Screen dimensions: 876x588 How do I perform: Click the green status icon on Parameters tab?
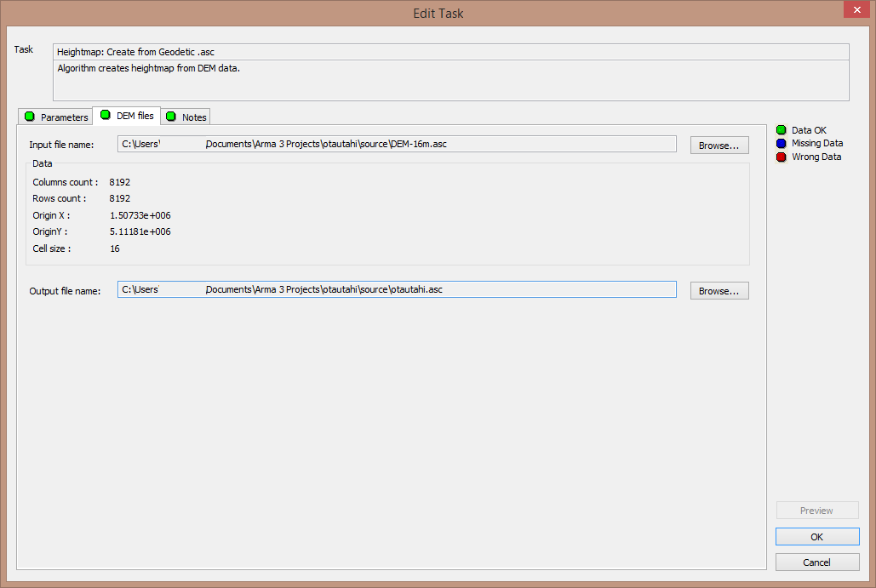tap(30, 117)
